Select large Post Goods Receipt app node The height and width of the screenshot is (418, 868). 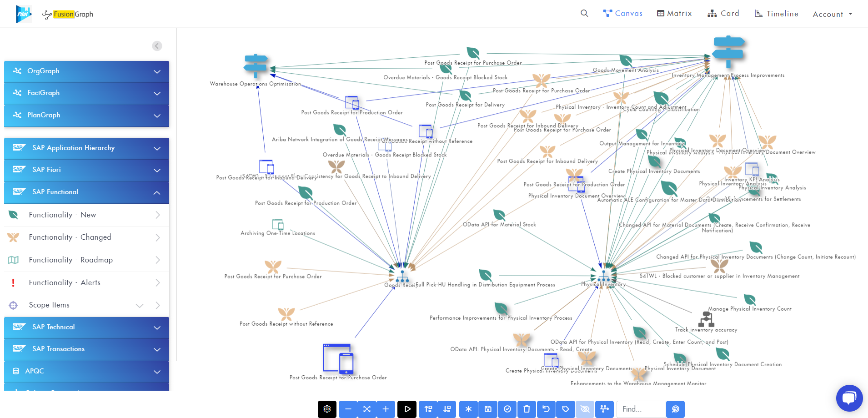coord(338,358)
